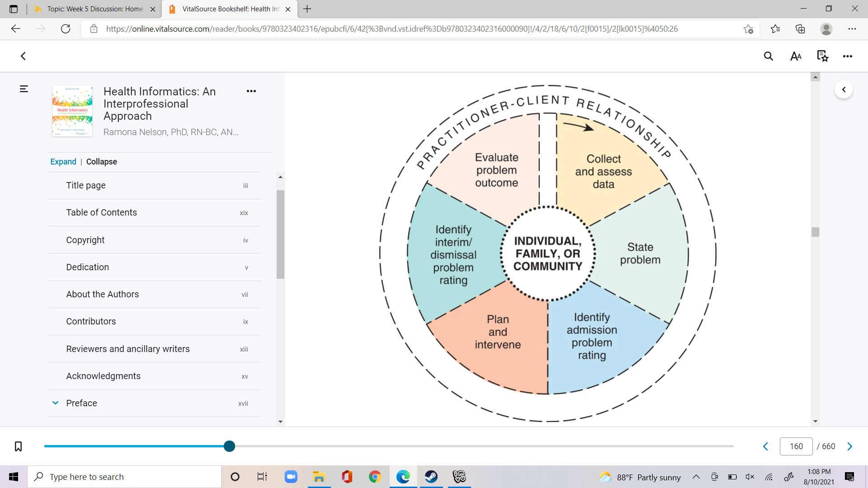Expand the collapsed right side panel

tap(844, 89)
